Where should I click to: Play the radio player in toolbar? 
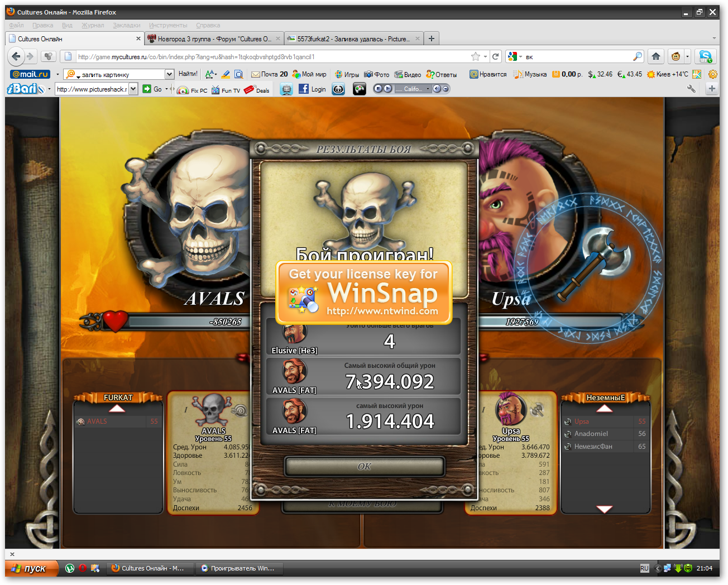387,89
